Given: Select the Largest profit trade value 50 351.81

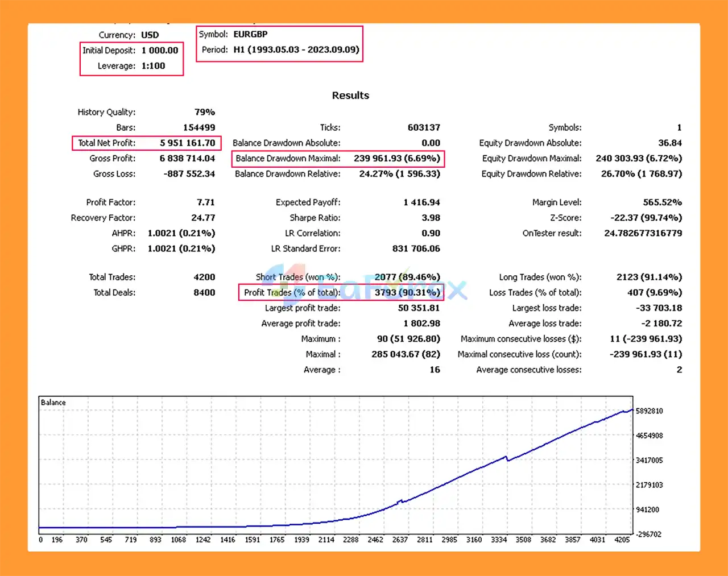Looking at the screenshot, I should coord(419,308).
